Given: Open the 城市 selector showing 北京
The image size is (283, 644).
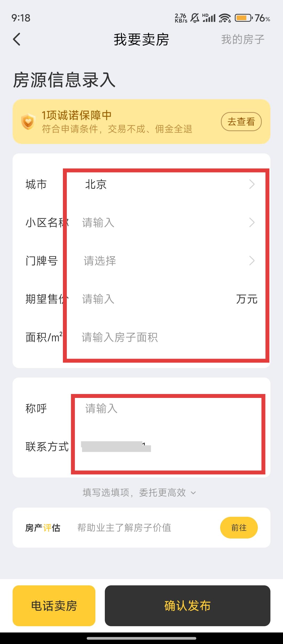Looking at the screenshot, I should (x=168, y=184).
